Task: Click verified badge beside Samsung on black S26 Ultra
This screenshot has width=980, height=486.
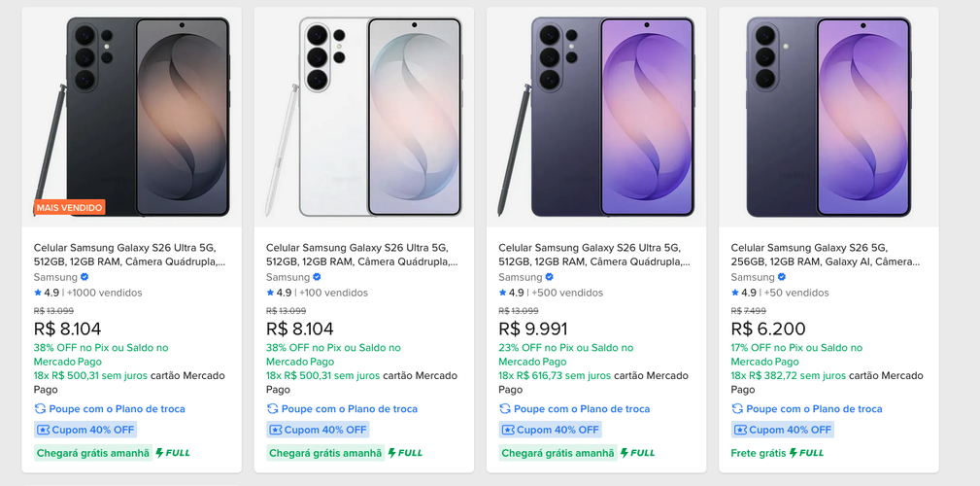Action: click(x=84, y=277)
